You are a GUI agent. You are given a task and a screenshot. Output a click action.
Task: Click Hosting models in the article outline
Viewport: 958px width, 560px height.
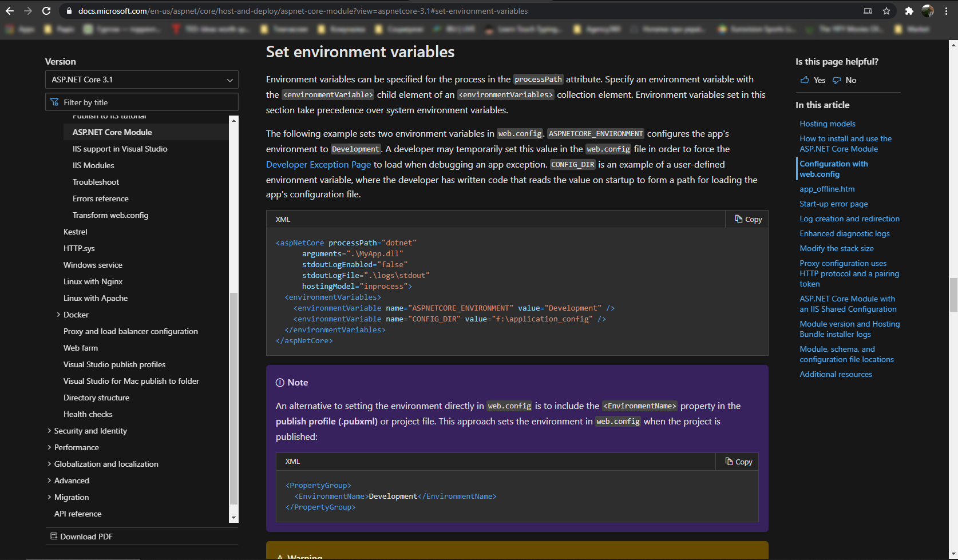[x=827, y=124]
